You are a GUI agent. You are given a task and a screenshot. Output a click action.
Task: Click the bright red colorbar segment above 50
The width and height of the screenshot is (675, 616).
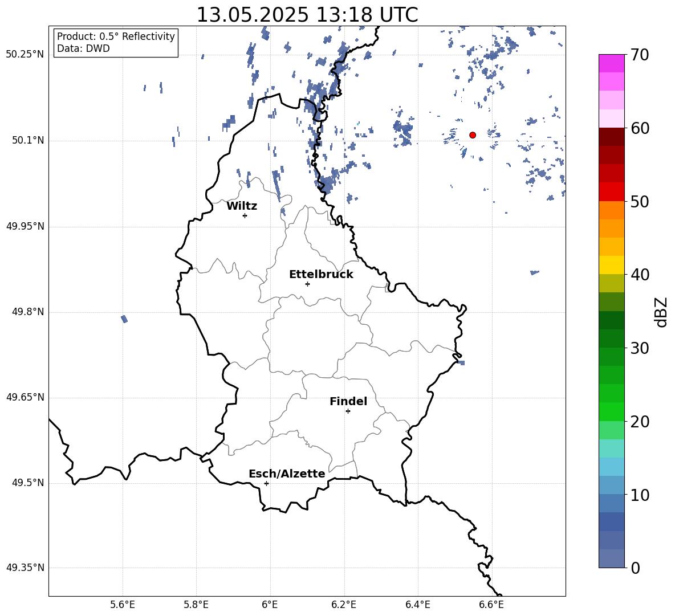click(x=611, y=192)
